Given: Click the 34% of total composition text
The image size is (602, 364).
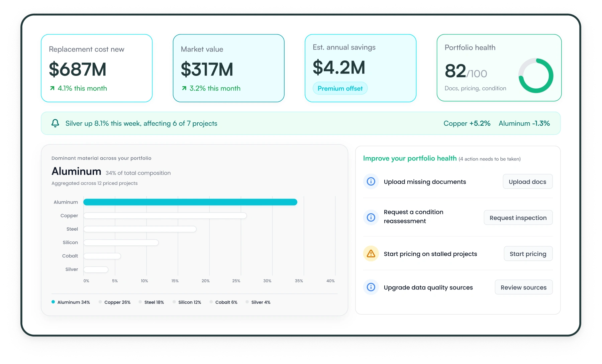Looking at the screenshot, I should (x=138, y=173).
